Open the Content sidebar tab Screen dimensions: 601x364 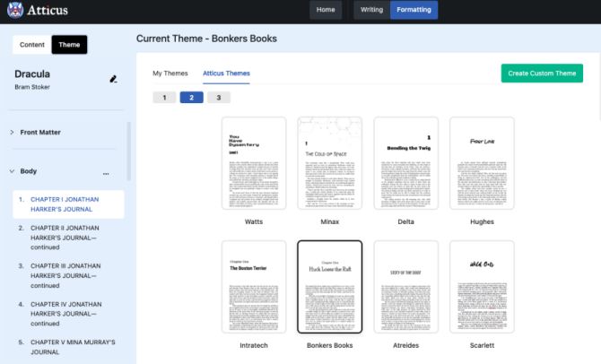[32, 45]
